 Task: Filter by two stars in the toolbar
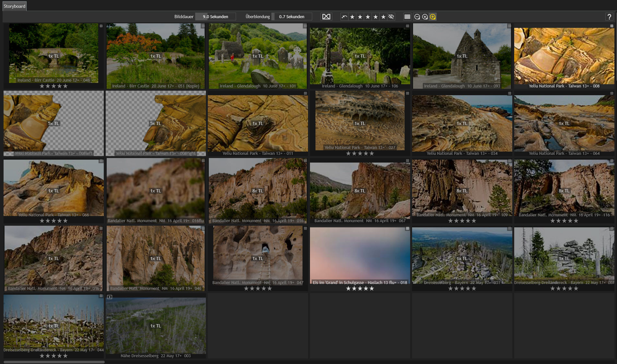coord(360,17)
